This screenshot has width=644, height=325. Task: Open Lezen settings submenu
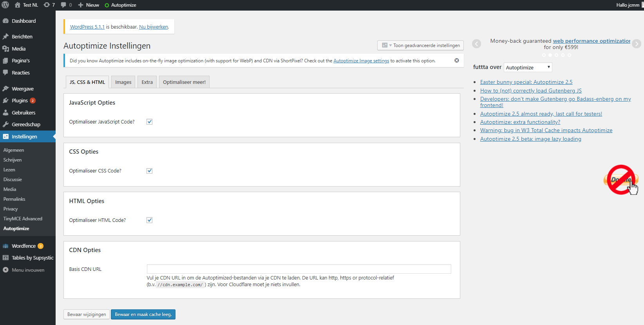coord(9,170)
